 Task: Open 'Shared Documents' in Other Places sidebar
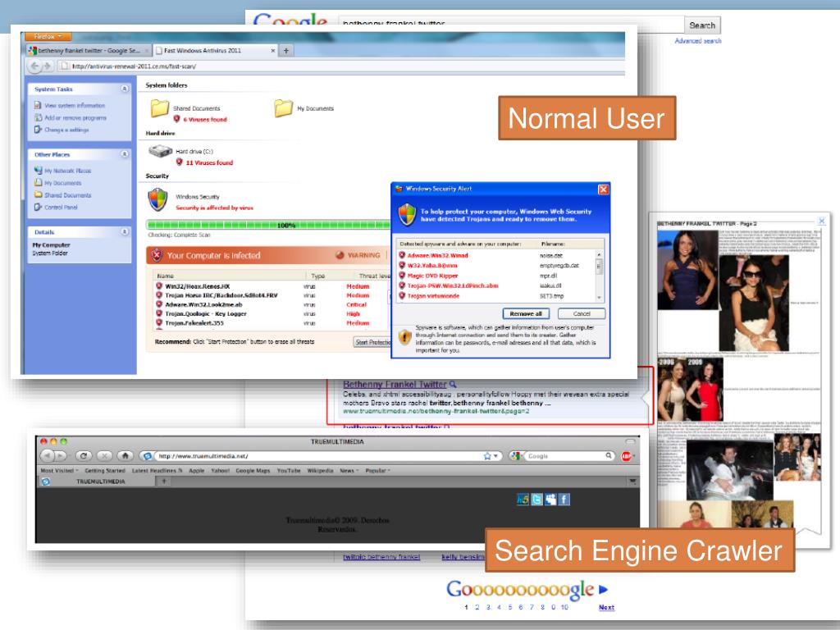67,195
